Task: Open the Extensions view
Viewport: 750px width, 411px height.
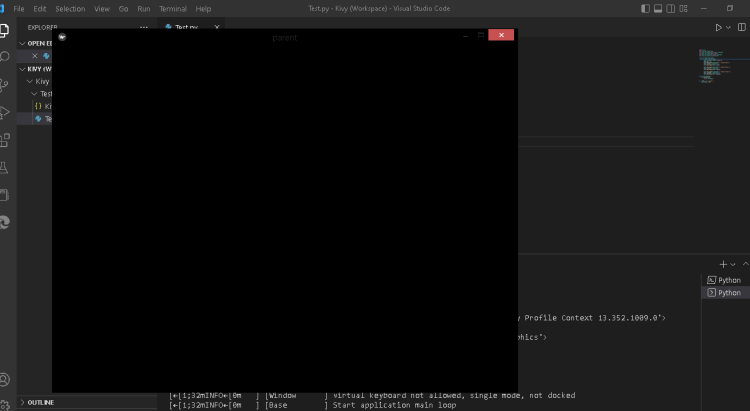Action: (4, 140)
